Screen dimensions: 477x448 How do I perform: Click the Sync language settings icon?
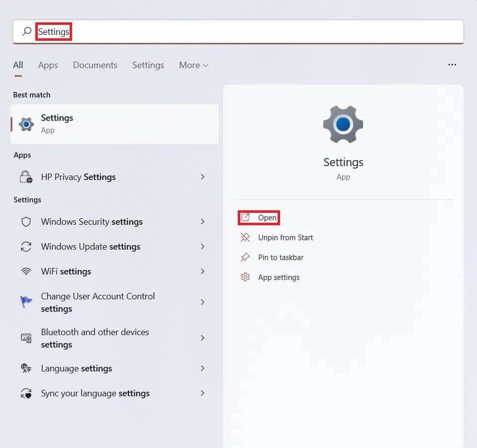(x=26, y=393)
